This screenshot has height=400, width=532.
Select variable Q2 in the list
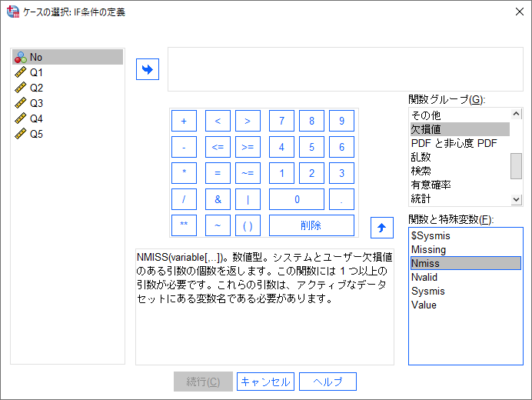point(68,88)
